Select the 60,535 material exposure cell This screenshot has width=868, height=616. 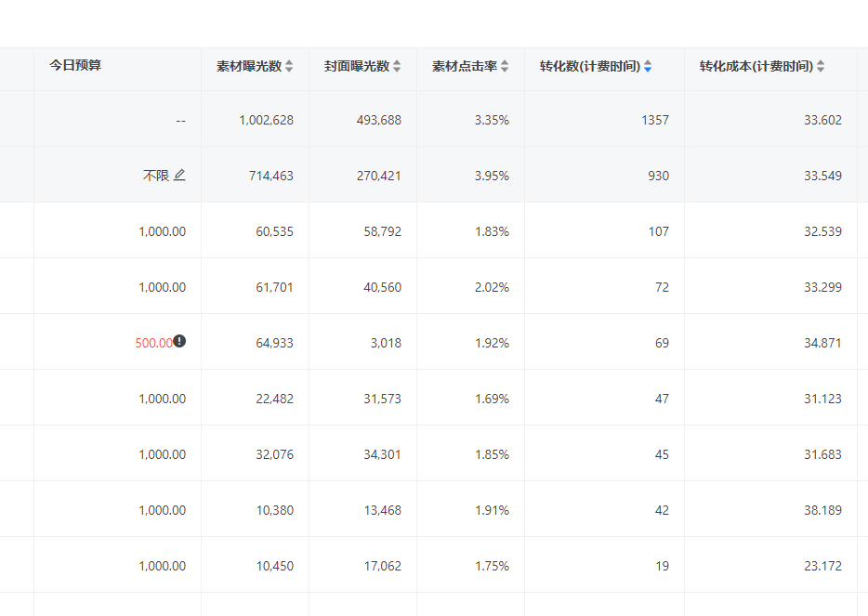point(274,231)
